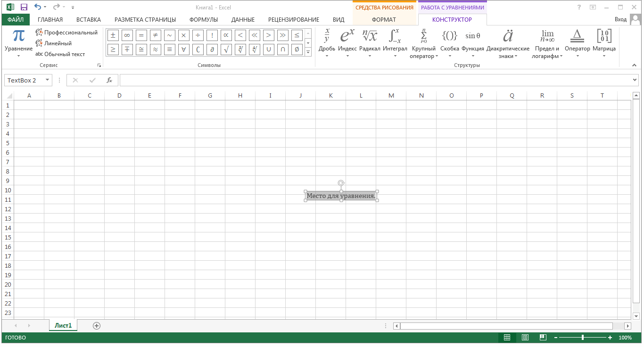The image size is (644, 347).
Task: Insert the intersection symbol
Action: (x=282, y=49)
